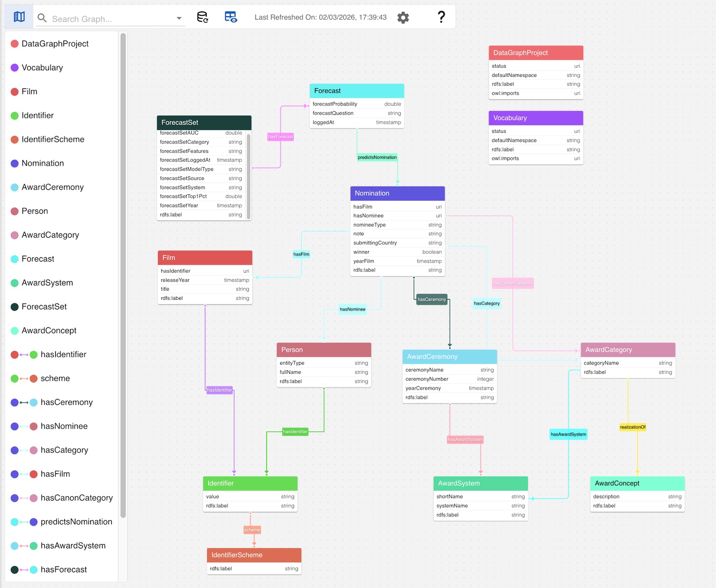Screen dimensions: 716x588
Task: Click inside the Search Graph input field
Action: tap(110, 18)
